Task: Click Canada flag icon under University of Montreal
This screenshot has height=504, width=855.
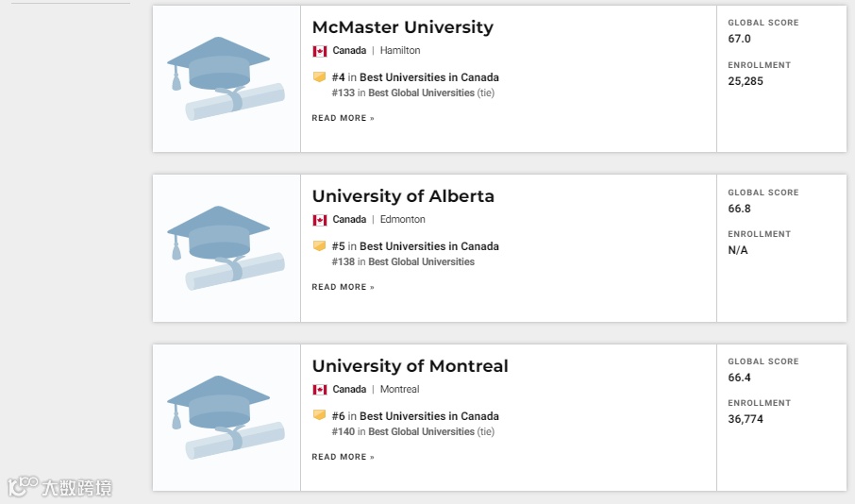Action: 320,390
